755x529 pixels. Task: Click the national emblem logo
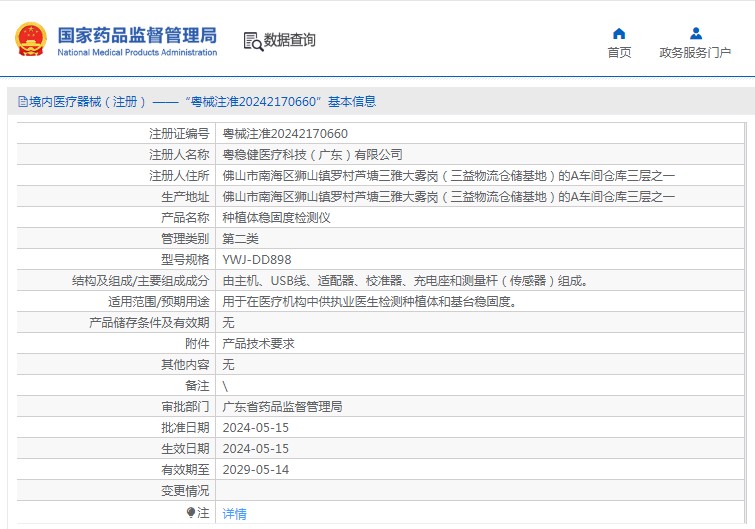click(31, 39)
